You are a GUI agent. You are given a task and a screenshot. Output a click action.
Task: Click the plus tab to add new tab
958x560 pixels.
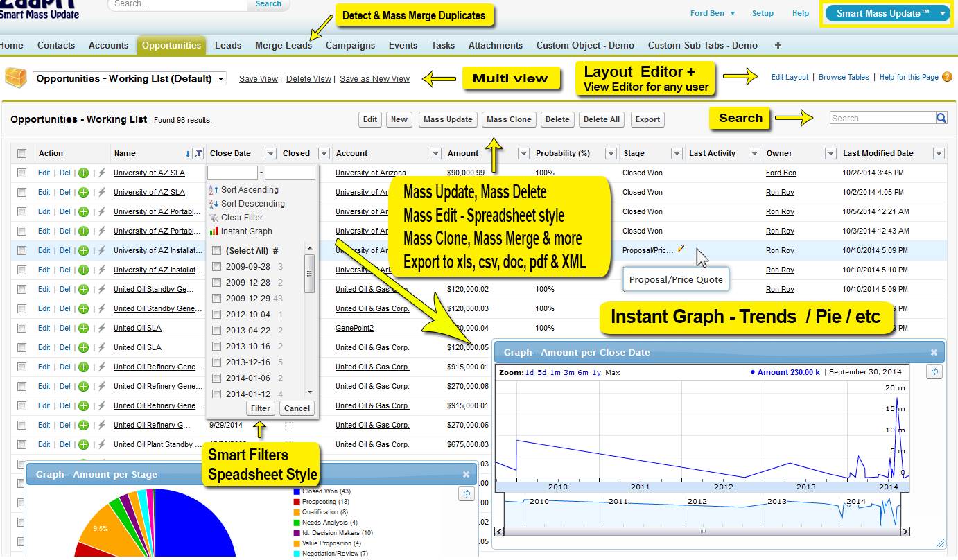click(778, 45)
